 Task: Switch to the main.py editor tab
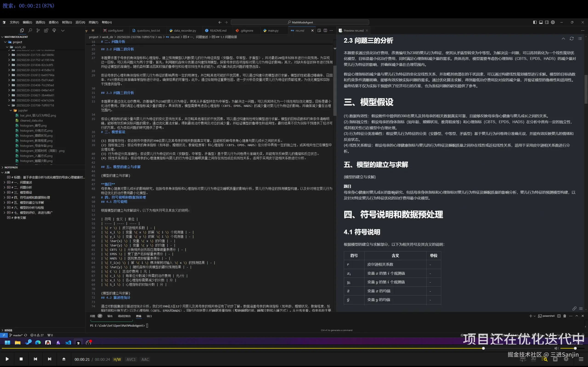(x=273, y=31)
